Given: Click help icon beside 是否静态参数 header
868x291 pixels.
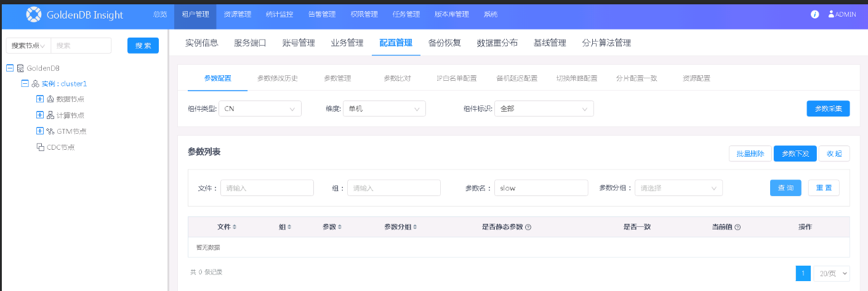Looking at the screenshot, I should (x=528, y=227).
